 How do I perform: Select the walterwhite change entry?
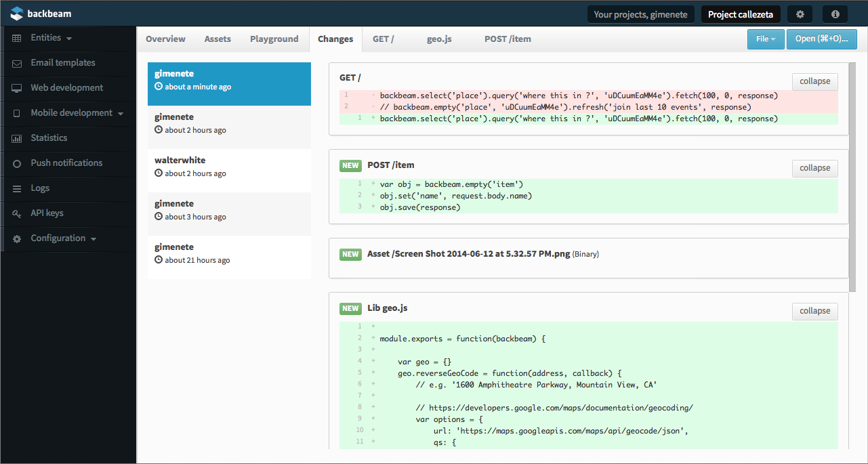tap(229, 171)
